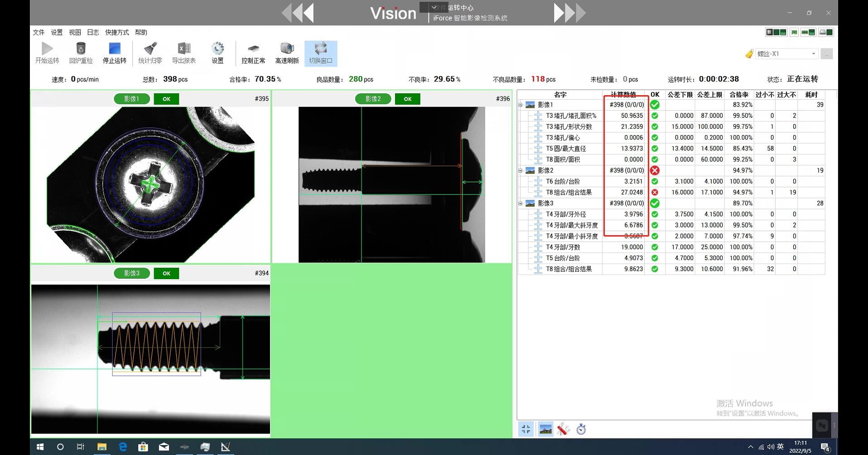Click the 统计归零 reset statistics icon

coord(150,53)
